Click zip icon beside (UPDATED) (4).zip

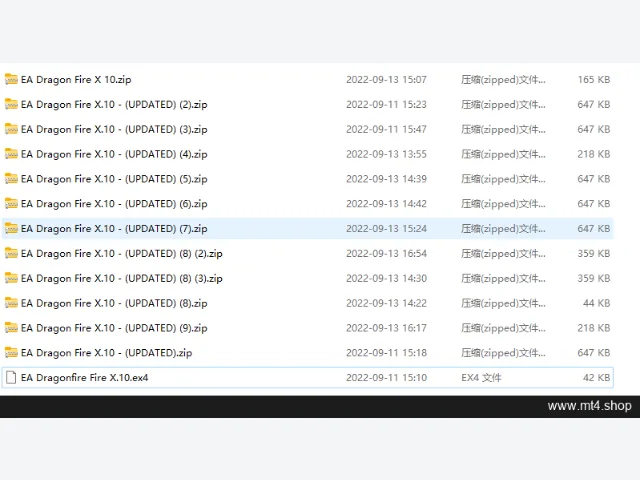pyautogui.click(x=11, y=154)
